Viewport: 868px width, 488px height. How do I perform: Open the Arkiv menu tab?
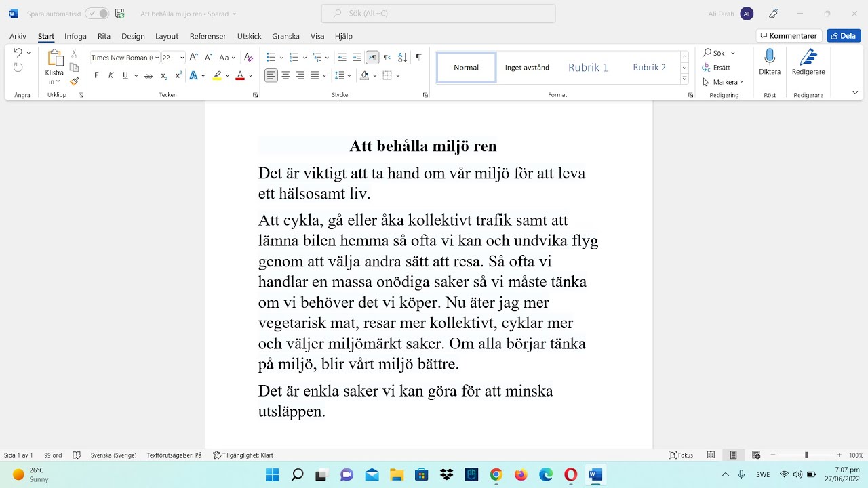click(18, 37)
